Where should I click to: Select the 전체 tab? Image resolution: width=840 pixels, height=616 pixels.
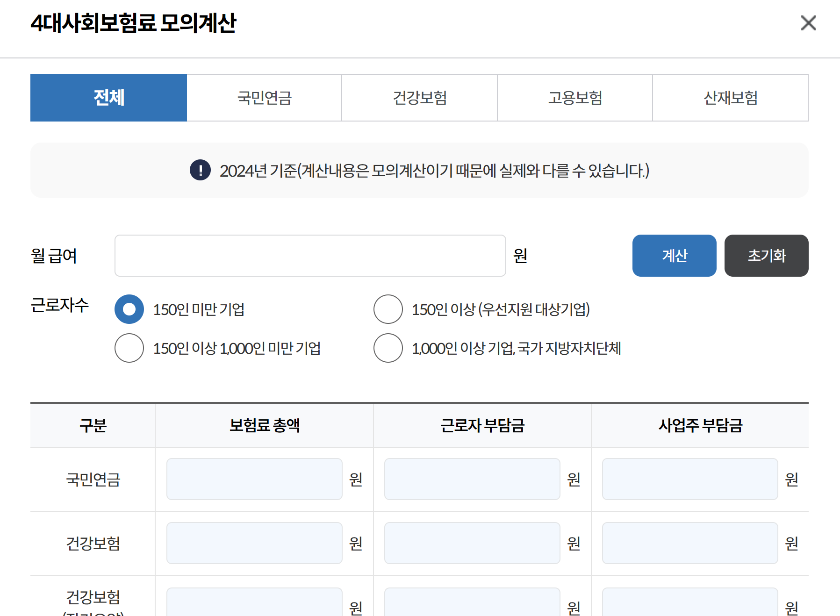click(108, 98)
